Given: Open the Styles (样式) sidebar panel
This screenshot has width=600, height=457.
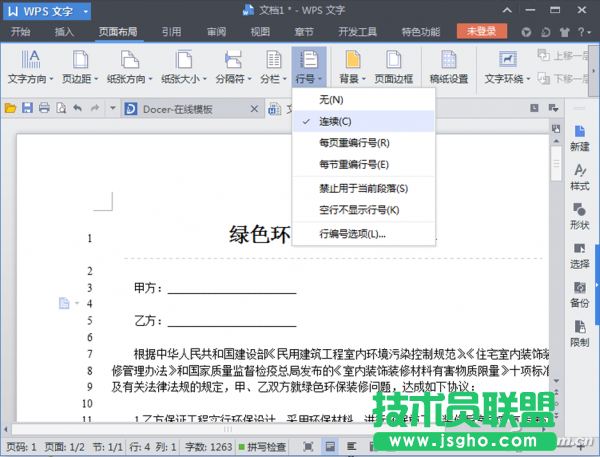Looking at the screenshot, I should tap(579, 178).
